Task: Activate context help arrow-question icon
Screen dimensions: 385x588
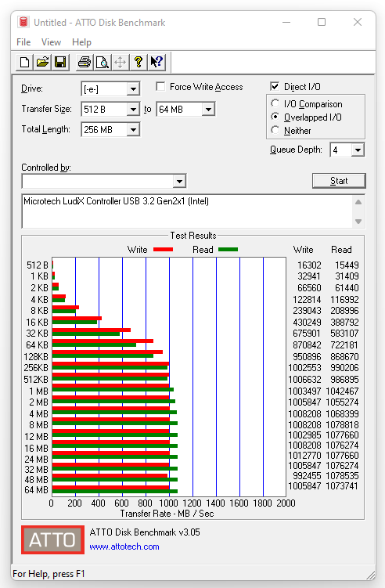Action: (157, 62)
